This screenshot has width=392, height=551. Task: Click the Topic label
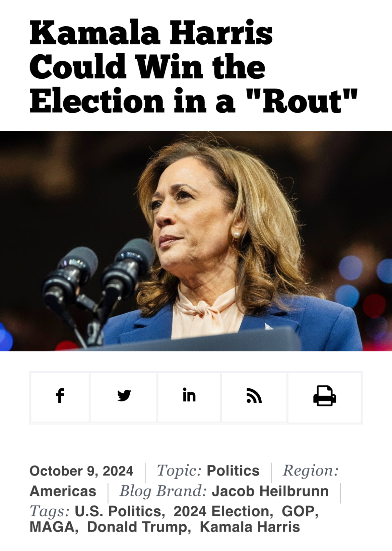click(179, 471)
